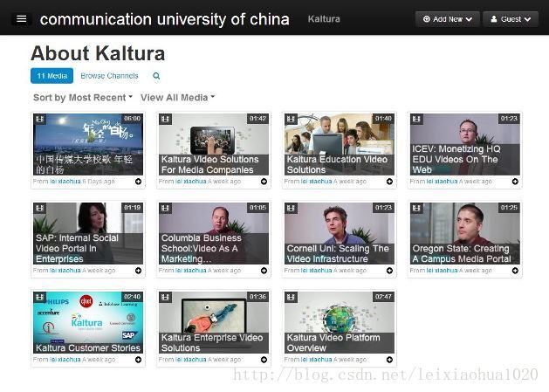Open Kaltura Video Solutions For Media Companies thumbnail
The image size is (549, 392).
click(214, 144)
